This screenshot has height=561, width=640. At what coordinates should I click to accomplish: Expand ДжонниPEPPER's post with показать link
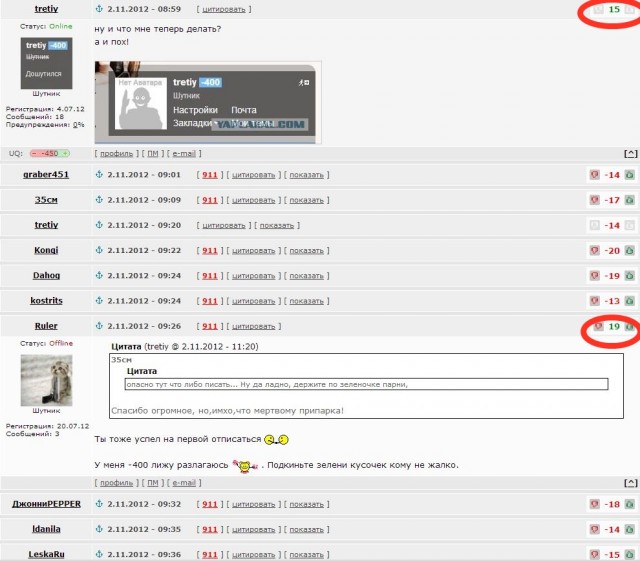click(306, 504)
